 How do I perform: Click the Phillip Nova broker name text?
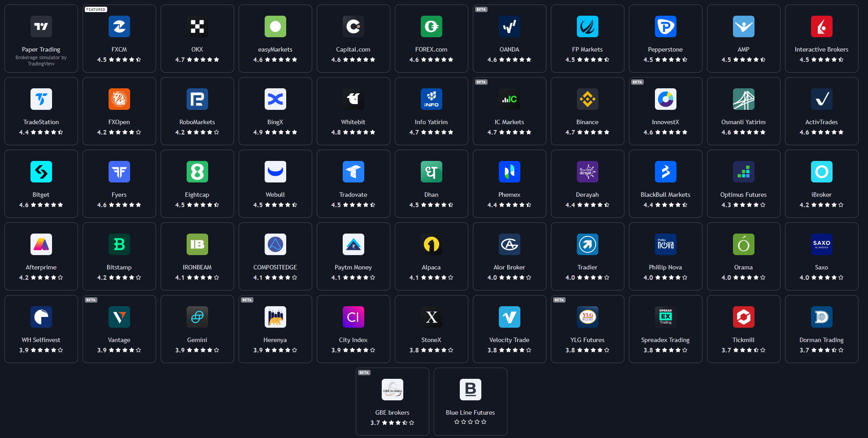(x=666, y=267)
